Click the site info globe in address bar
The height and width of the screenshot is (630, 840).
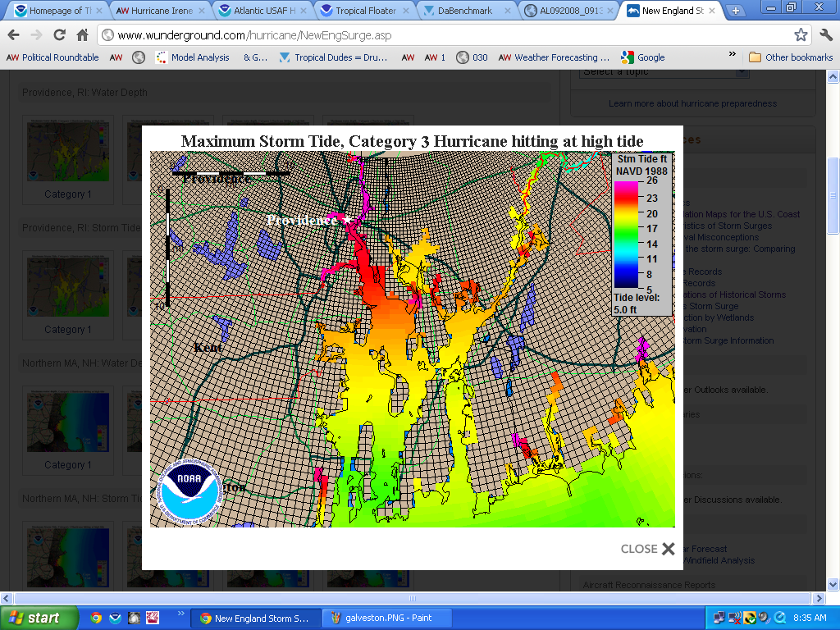click(x=107, y=35)
